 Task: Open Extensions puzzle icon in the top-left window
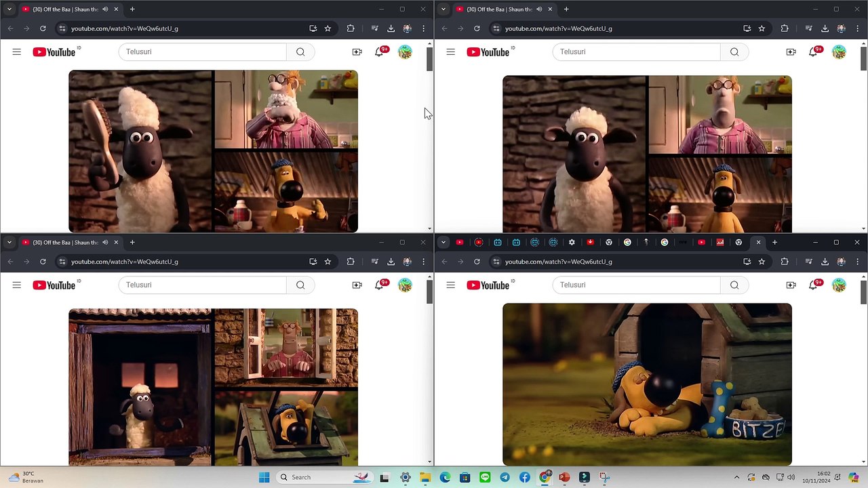(x=351, y=28)
